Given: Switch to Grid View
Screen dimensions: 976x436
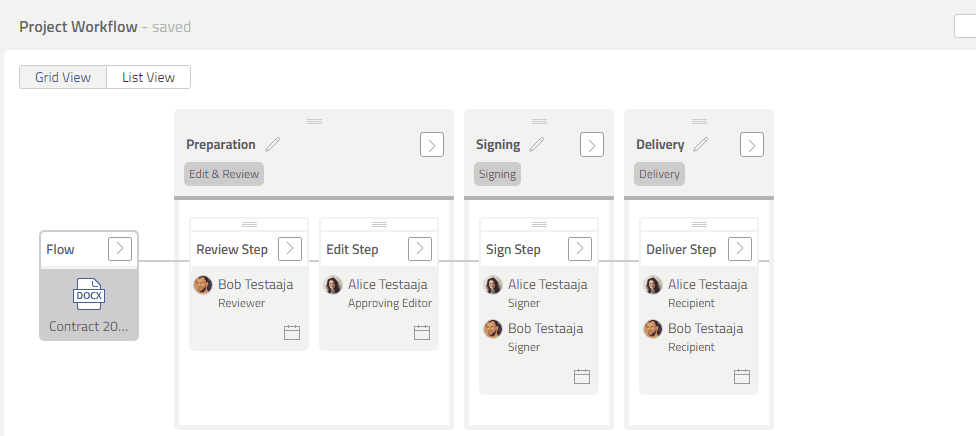Looking at the screenshot, I should [63, 77].
